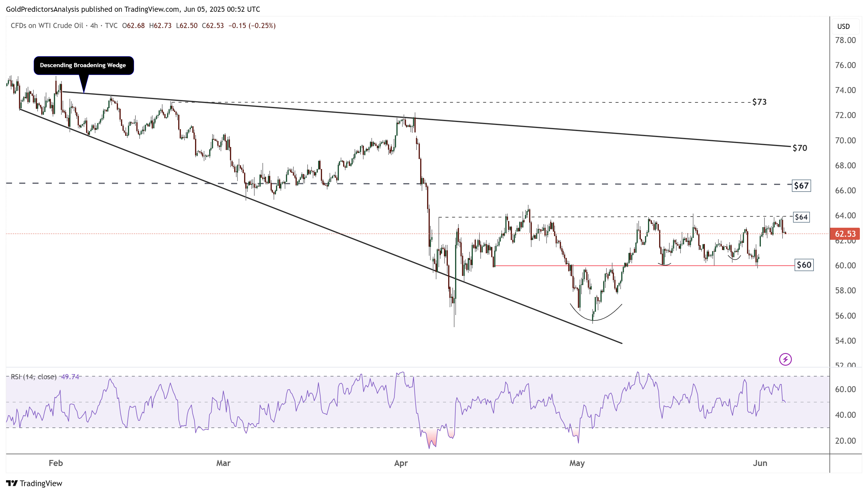Click the RSI 20.00 axis value

[845, 441]
